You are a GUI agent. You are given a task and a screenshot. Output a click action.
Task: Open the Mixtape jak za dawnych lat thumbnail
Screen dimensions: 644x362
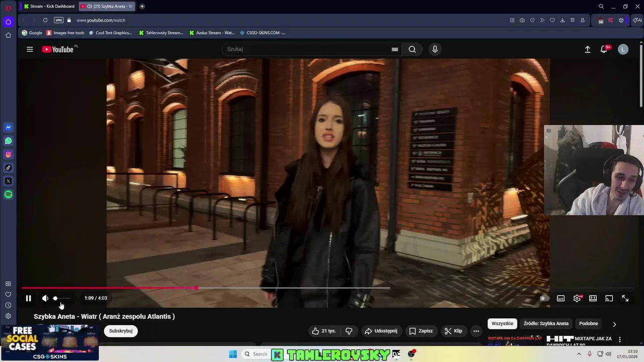[515, 340]
